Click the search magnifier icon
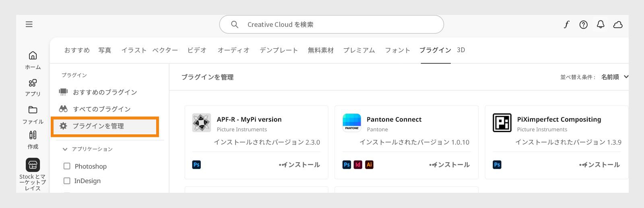The height and width of the screenshot is (208, 644). (x=235, y=24)
